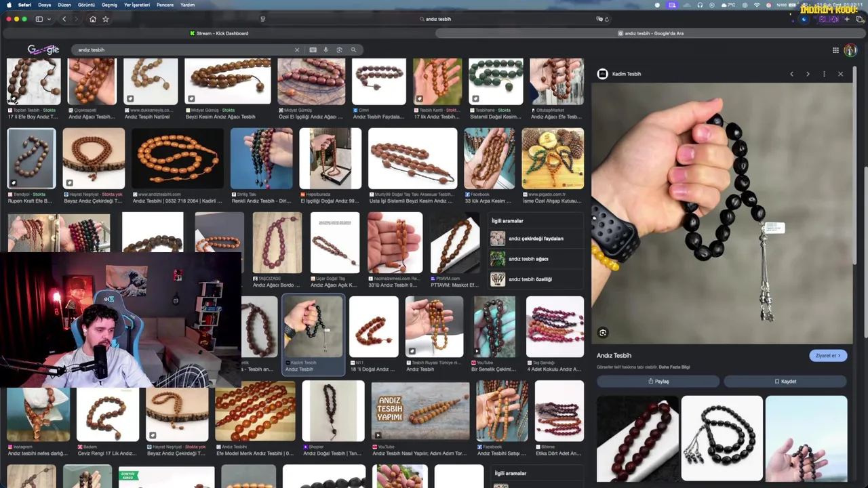
Task: Submit search with magnifier icon
Action: 353,49
